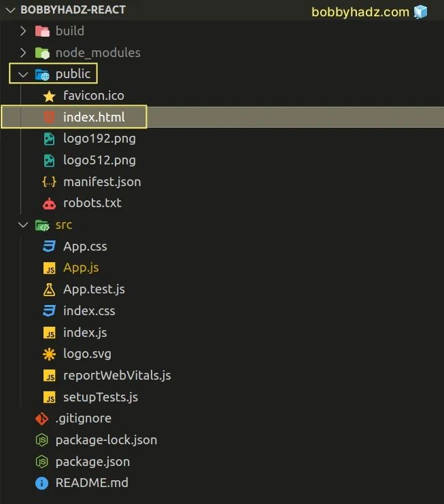Image resolution: width=444 pixels, height=504 pixels.
Task: Click the red build folder icon
Action: point(42,31)
